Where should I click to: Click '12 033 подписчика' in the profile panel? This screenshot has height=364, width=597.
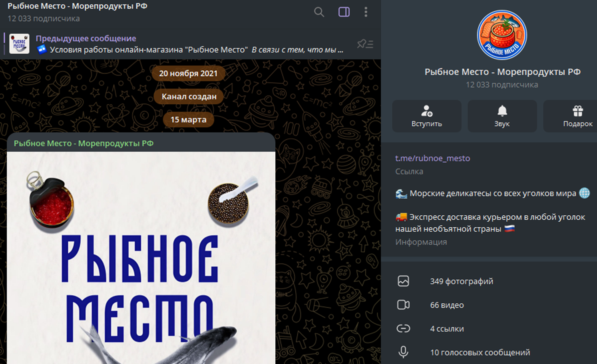502,85
